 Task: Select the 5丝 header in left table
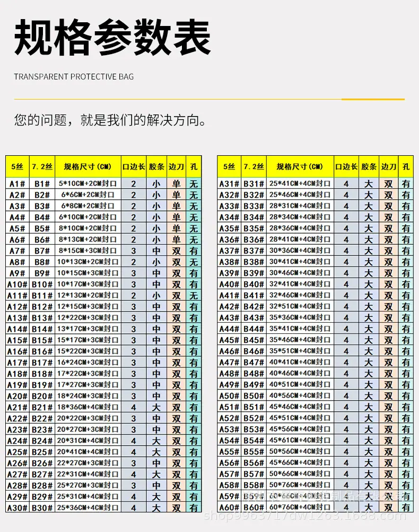(17, 166)
